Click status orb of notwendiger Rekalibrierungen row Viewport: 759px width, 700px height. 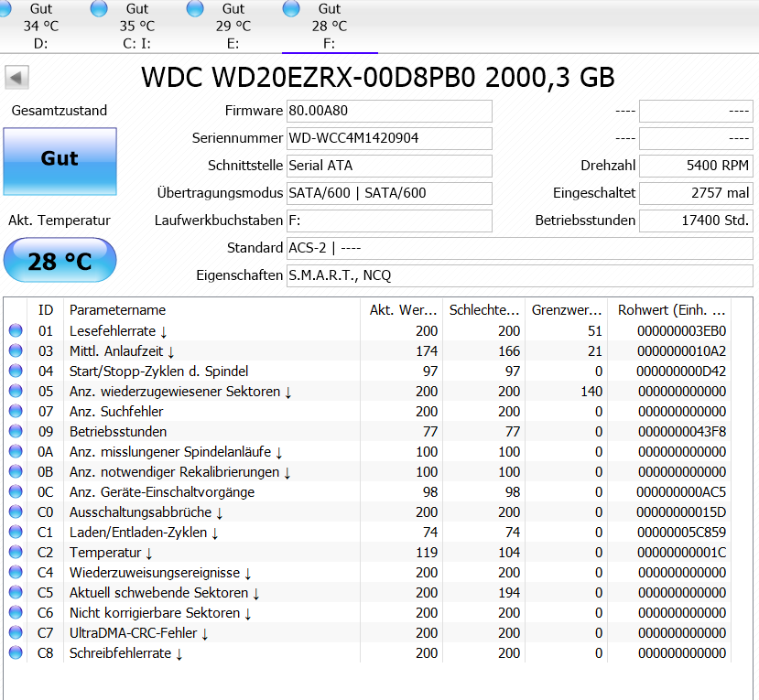[16, 471]
